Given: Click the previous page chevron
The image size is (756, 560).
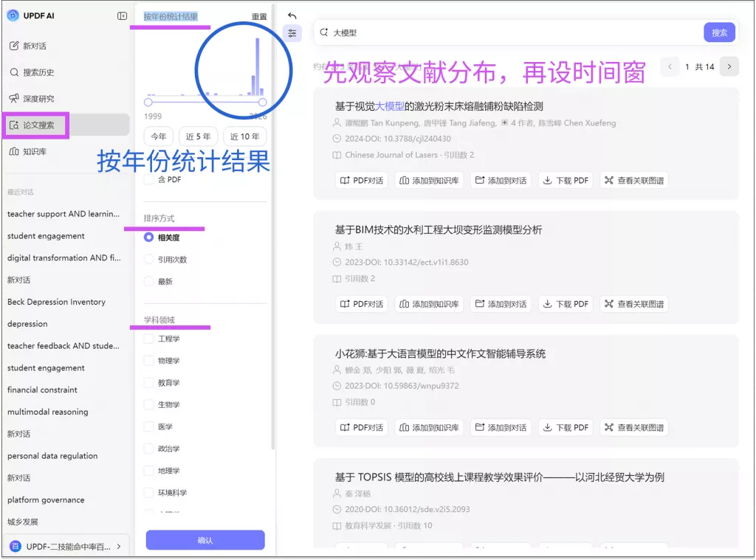Looking at the screenshot, I should tap(670, 66).
